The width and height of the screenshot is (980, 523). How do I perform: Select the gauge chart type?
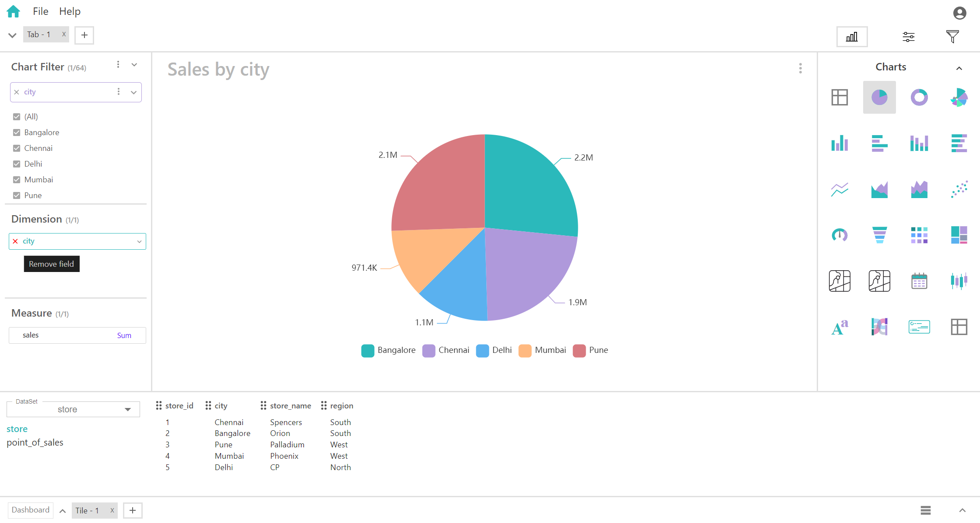[x=840, y=234]
